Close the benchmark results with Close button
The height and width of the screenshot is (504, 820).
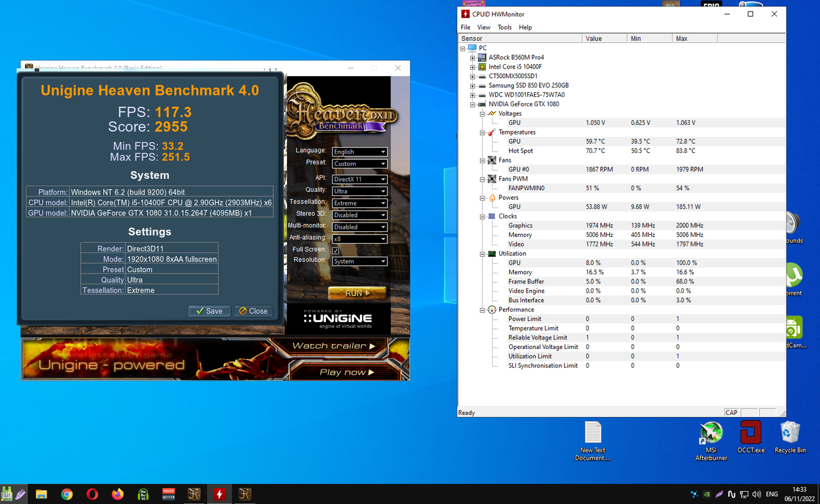tap(253, 311)
